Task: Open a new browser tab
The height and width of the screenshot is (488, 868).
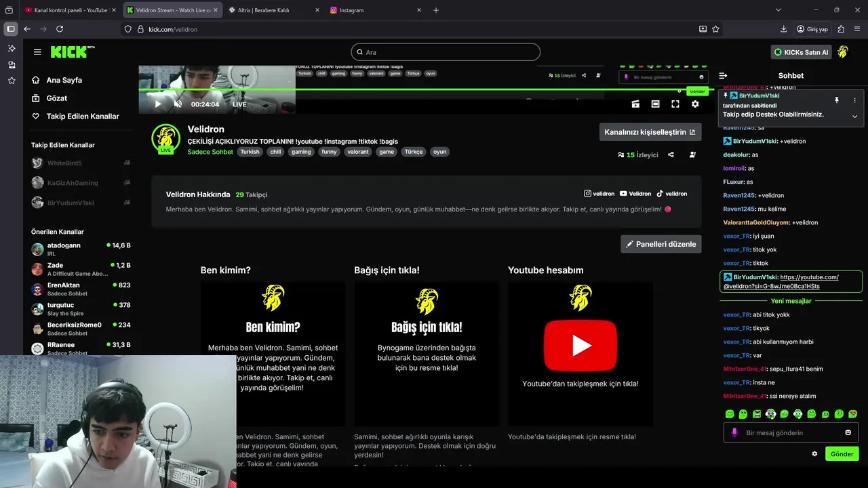Action: tap(436, 10)
